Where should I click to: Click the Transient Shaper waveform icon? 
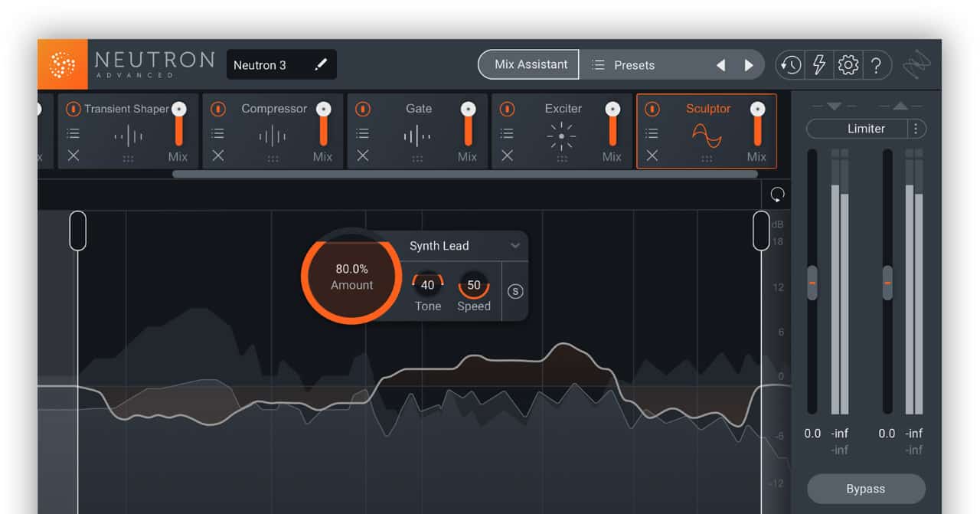pos(128,137)
